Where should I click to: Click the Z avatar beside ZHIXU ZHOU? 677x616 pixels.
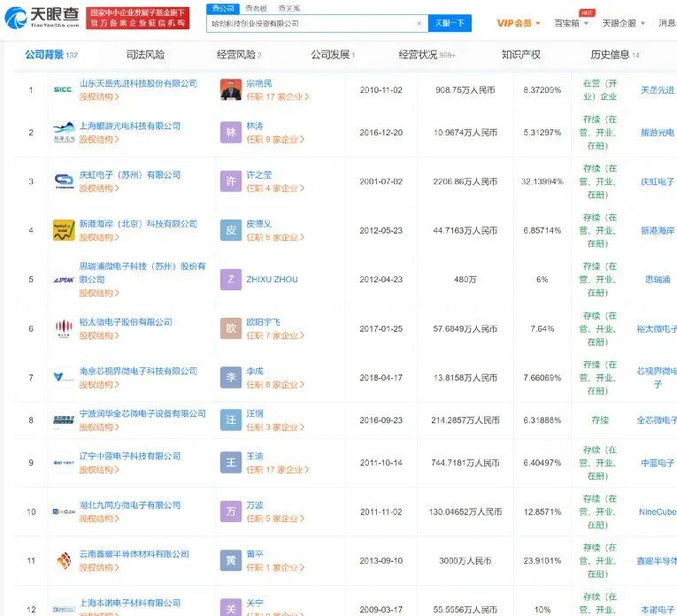(231, 280)
